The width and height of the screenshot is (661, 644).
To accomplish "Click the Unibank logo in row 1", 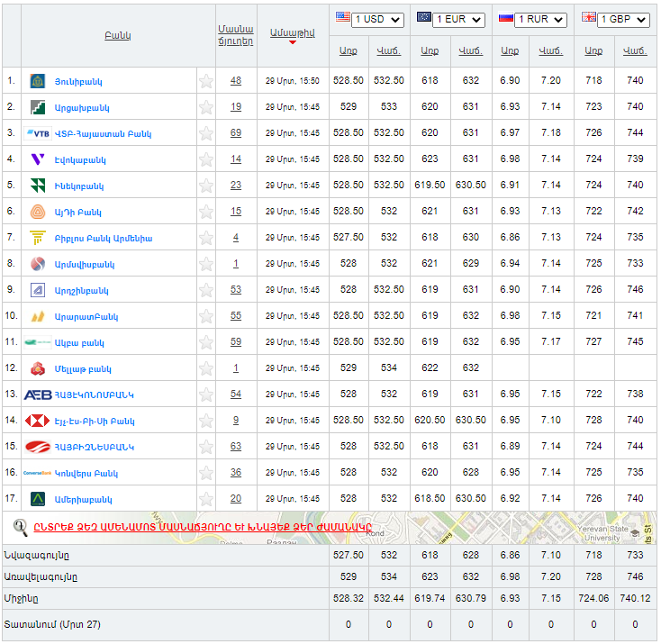I will pyautogui.click(x=38, y=81).
